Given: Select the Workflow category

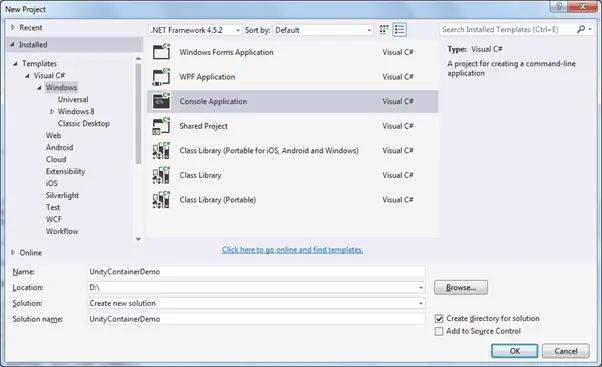Looking at the screenshot, I should pyautogui.click(x=62, y=231).
